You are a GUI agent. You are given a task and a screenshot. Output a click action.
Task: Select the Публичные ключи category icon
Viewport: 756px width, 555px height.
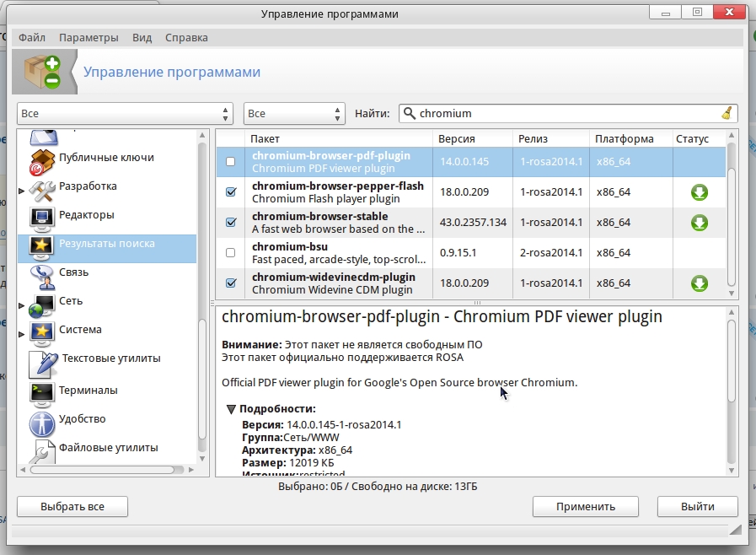point(42,162)
